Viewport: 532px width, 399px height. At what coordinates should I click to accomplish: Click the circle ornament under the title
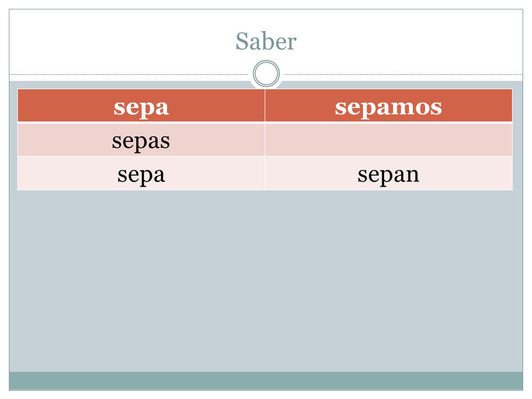[x=267, y=74]
